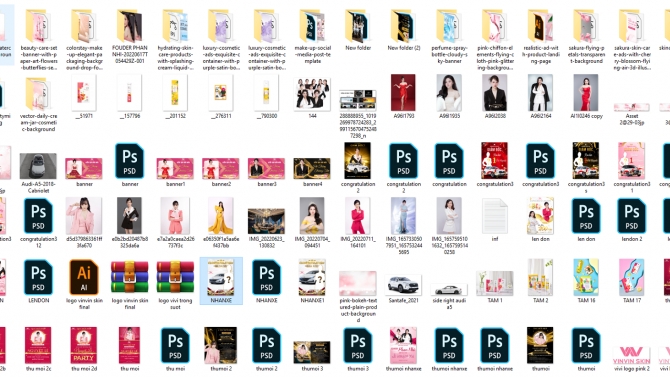Select the __201152 image thumbnail
This screenshot has width=670, height=377.
[175, 93]
